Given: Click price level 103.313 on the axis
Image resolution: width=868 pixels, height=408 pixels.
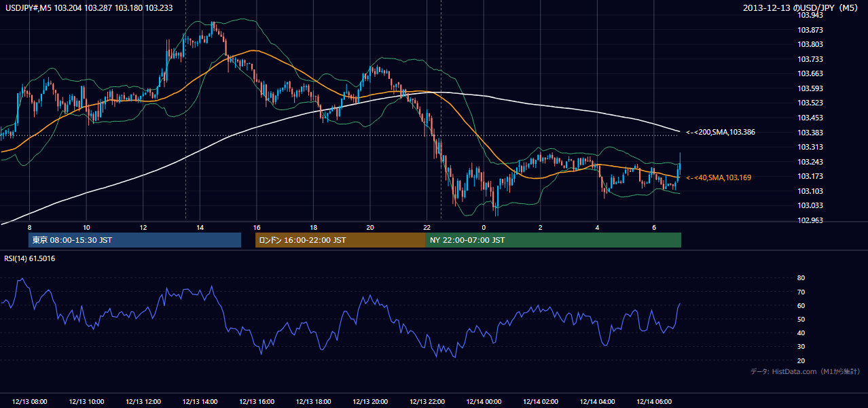Looking at the screenshot, I should coord(810,147).
